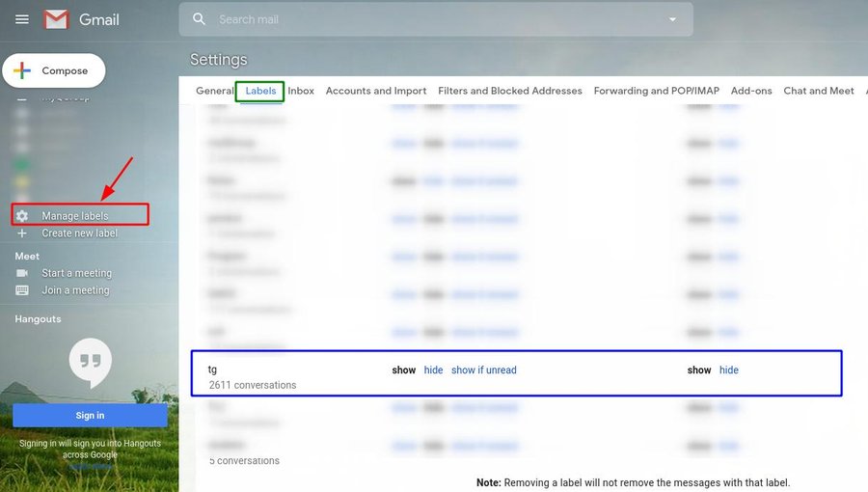Select 'show if unread' for tg label
Image resolution: width=868 pixels, height=492 pixels.
483,370
